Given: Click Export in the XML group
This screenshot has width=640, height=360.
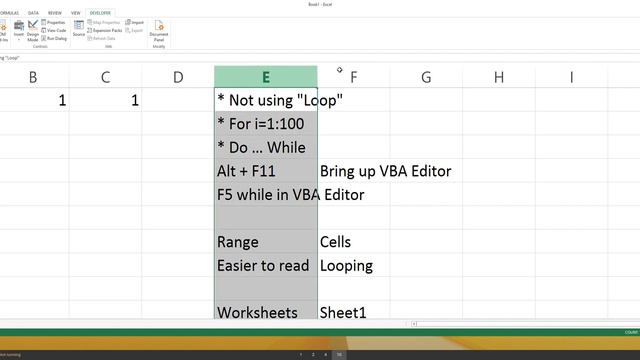Looking at the screenshot, I should click(134, 30).
